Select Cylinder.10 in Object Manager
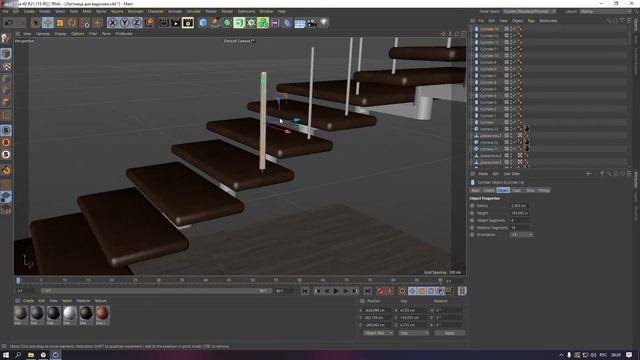The width and height of the screenshot is (640, 360). pyautogui.click(x=489, y=56)
